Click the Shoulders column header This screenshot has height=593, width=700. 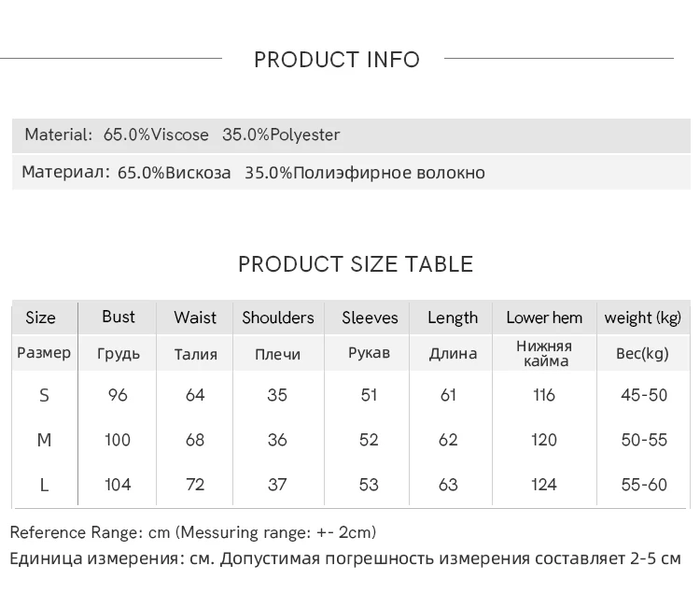point(278,318)
